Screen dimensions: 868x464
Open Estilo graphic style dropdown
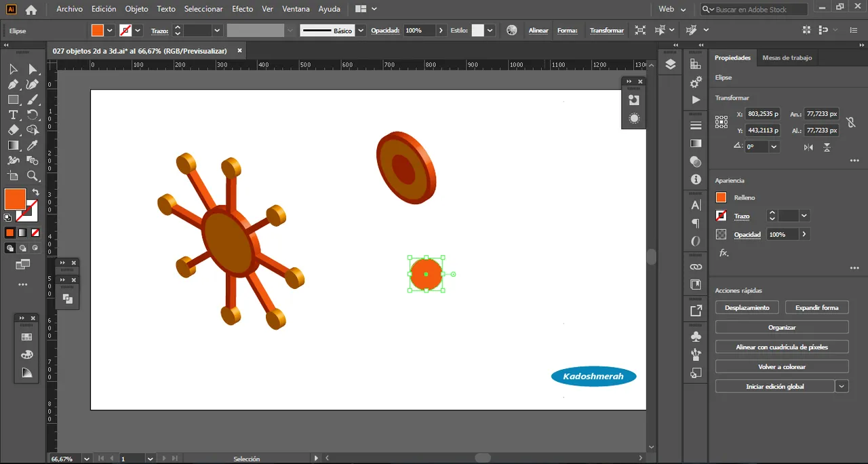490,31
